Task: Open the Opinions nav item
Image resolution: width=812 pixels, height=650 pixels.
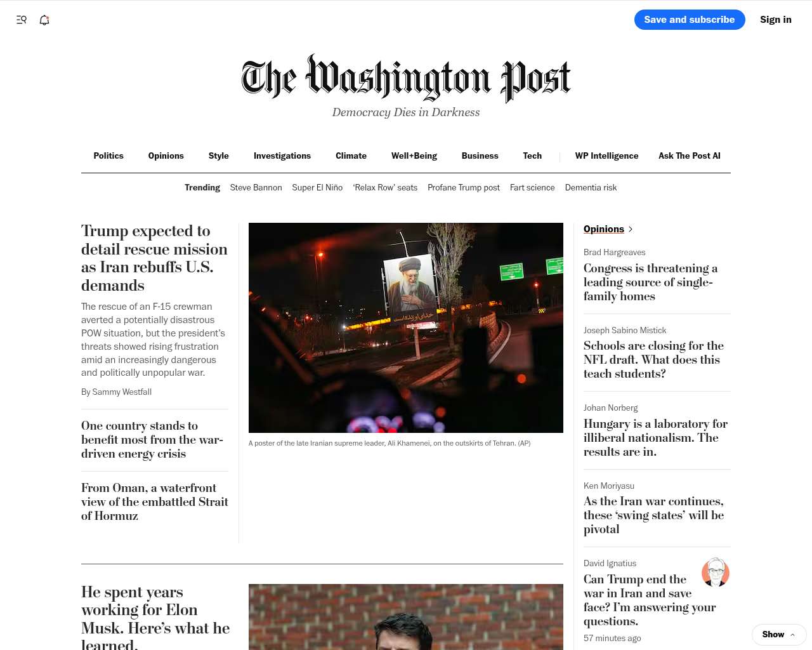Action: coord(166,156)
